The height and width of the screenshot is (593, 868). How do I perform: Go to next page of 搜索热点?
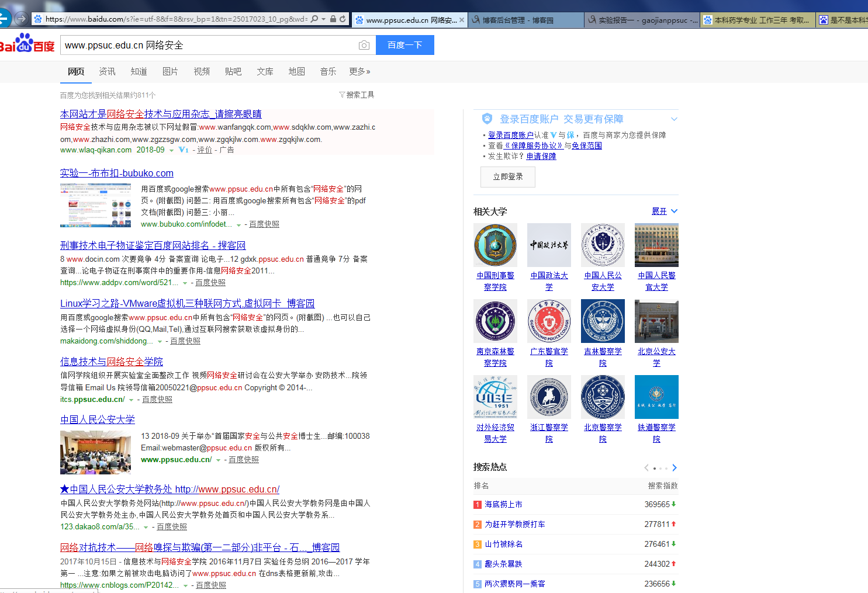675,467
